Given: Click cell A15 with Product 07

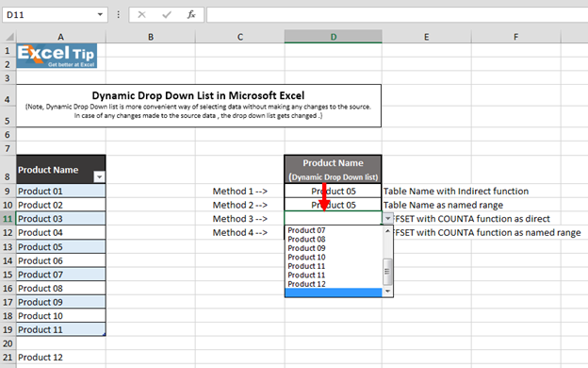Looking at the screenshot, I should click(60, 275).
